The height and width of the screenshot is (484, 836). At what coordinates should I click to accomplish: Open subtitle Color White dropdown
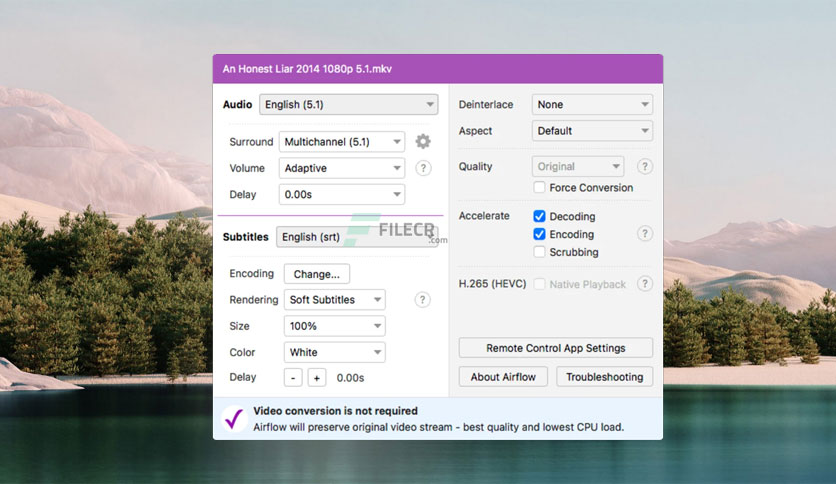pyautogui.click(x=334, y=352)
